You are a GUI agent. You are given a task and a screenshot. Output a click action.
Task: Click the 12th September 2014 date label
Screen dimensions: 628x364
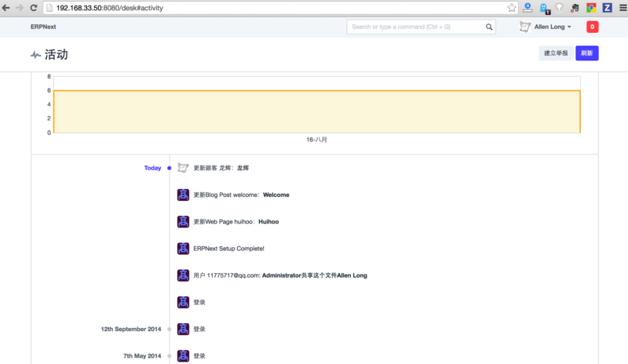point(131,329)
